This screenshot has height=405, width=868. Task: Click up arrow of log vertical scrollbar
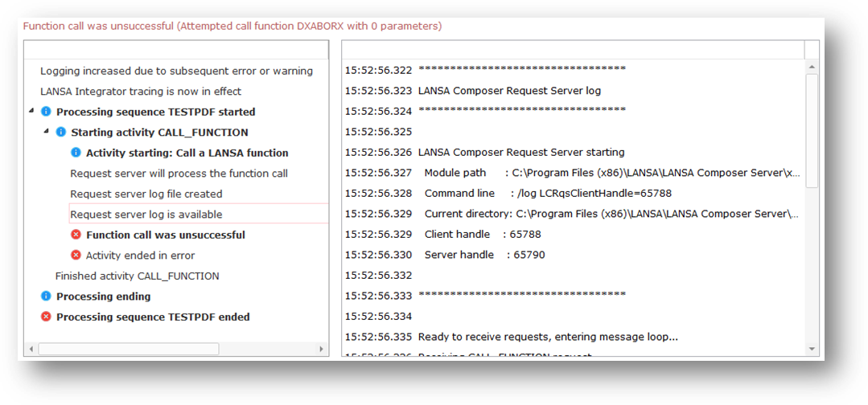(812, 67)
